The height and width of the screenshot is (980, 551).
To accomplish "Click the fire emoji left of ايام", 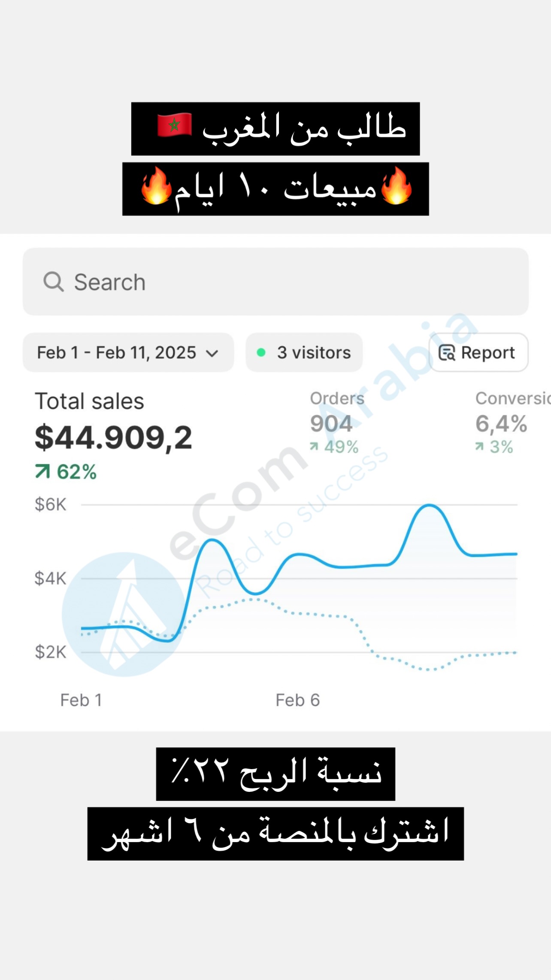I will [156, 186].
